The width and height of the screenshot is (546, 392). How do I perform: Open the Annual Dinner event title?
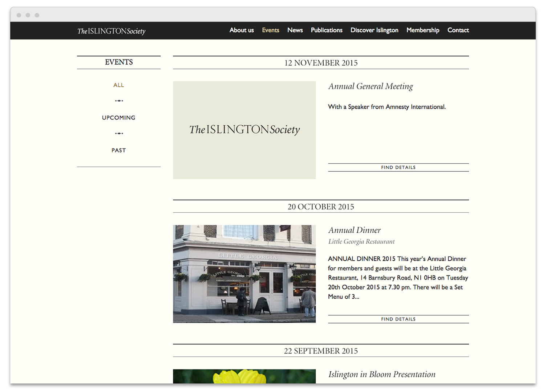355,230
